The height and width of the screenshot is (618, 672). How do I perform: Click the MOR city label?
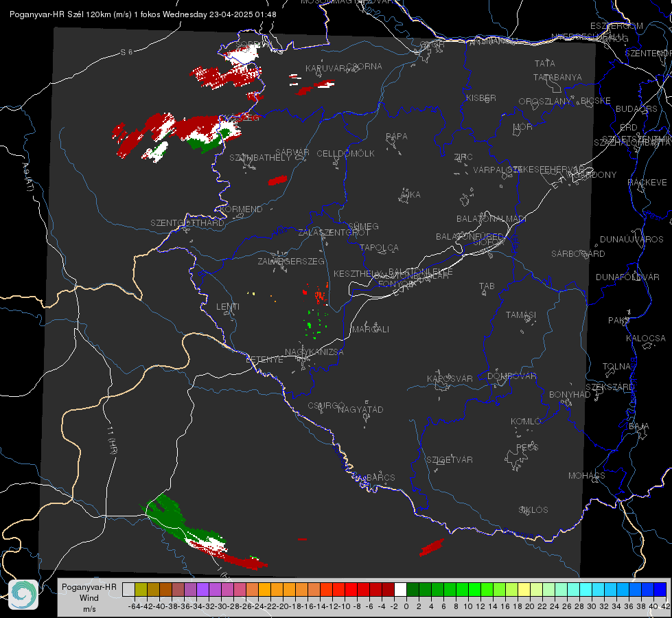[x=523, y=126]
